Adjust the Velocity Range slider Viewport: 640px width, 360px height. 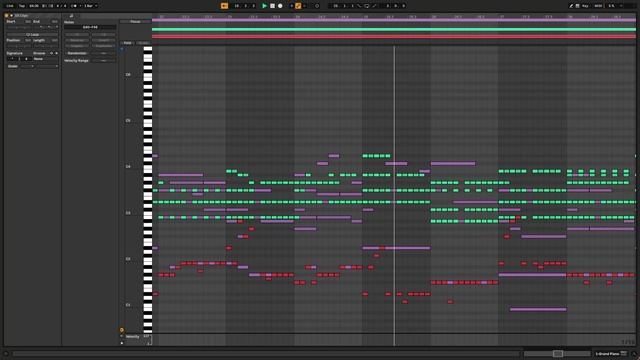coord(104,60)
